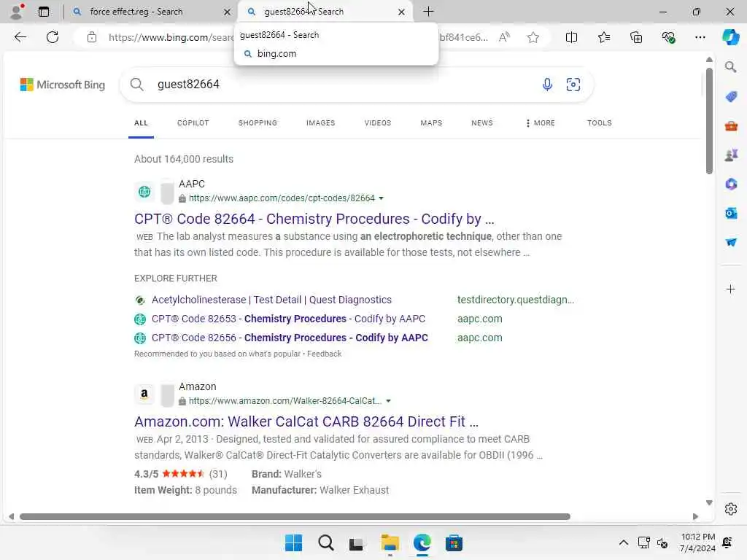Open the Windows Start menu

pos(293,542)
